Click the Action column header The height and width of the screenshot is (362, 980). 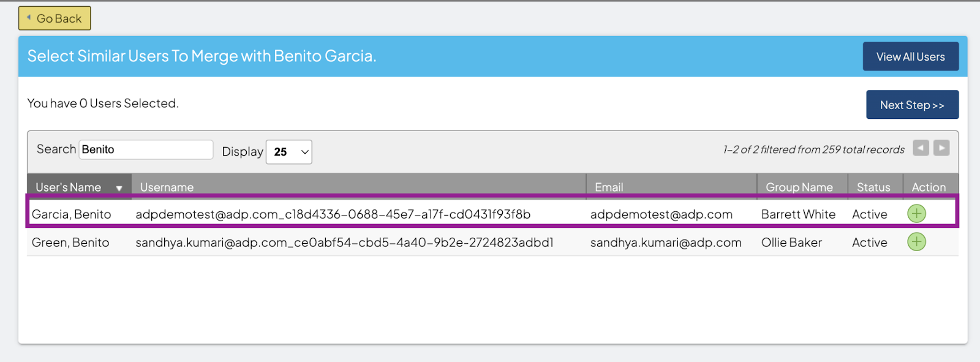click(x=929, y=187)
